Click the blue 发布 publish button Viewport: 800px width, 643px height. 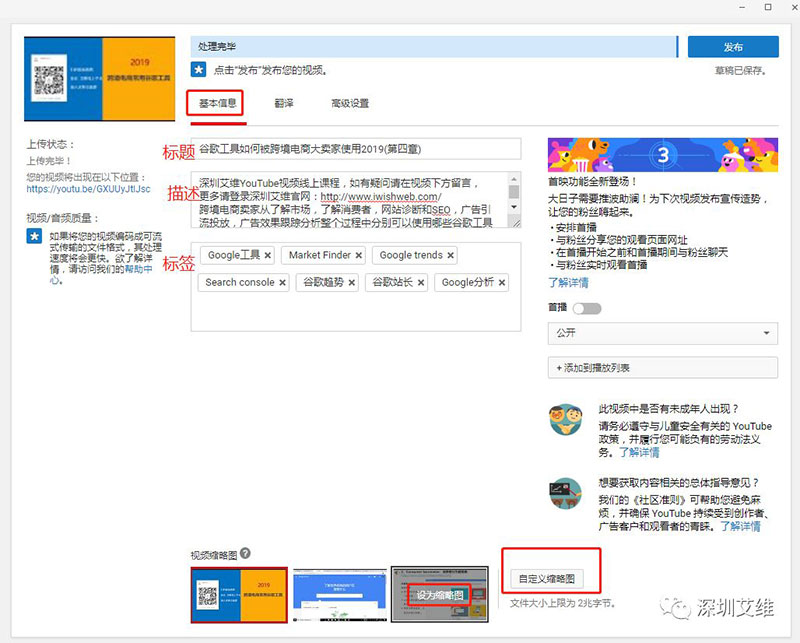[733, 46]
